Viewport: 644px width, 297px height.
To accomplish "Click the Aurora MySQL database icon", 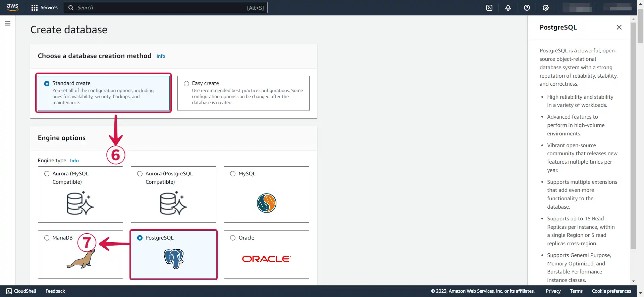I will [80, 203].
